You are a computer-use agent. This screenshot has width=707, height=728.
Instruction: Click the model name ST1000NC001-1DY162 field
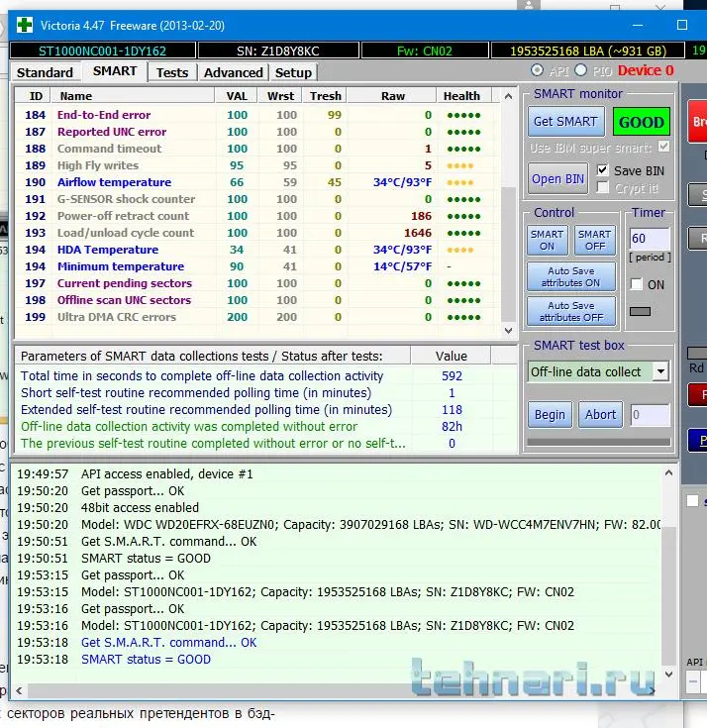[x=103, y=51]
